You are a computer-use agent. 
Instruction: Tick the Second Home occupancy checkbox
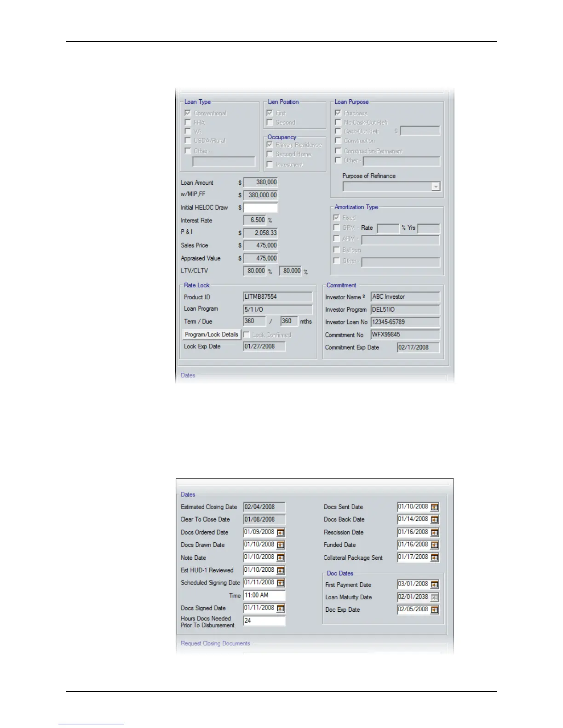pyautogui.click(x=270, y=154)
